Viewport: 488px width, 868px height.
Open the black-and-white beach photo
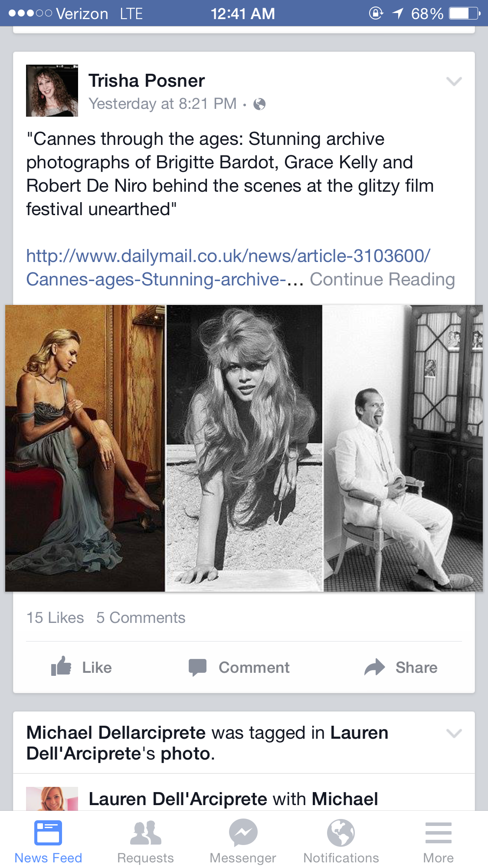(244, 448)
